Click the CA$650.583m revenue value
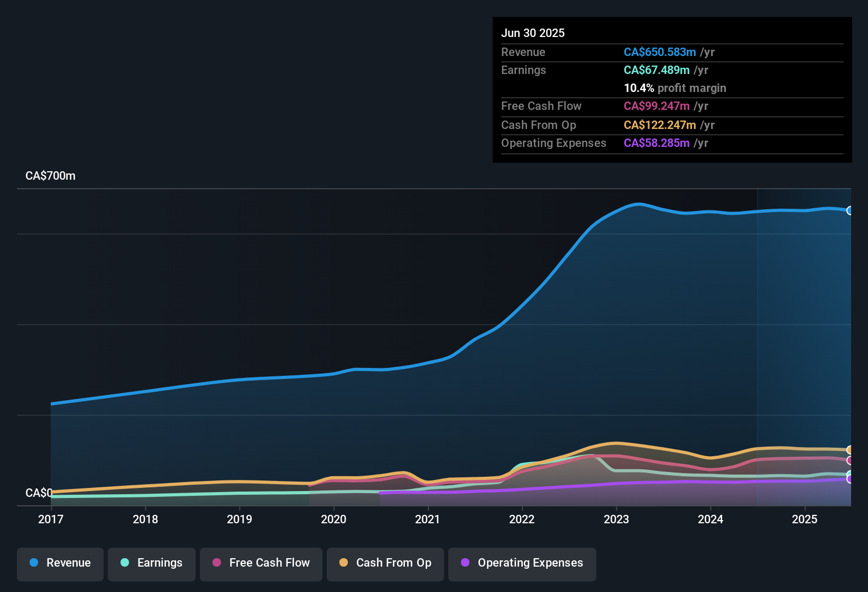Viewport: 868px width, 592px height. 660,52
